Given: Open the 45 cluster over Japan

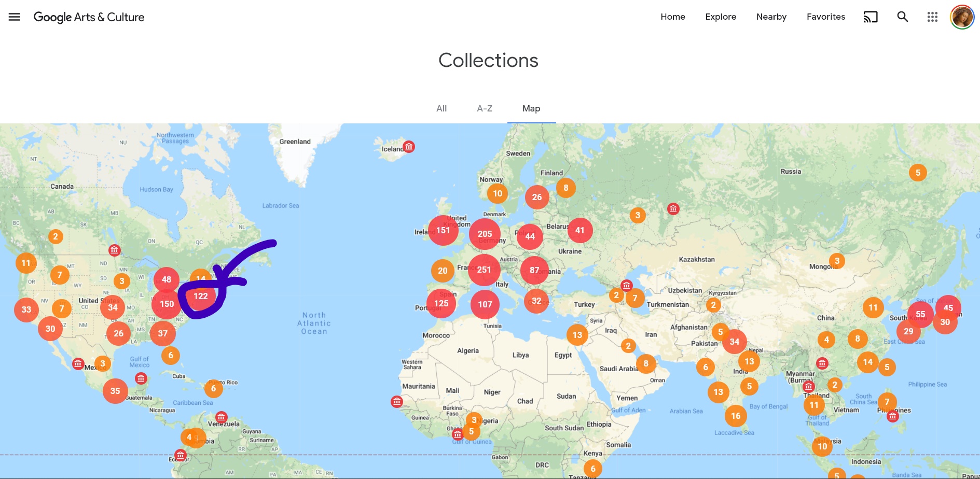Looking at the screenshot, I should point(948,307).
